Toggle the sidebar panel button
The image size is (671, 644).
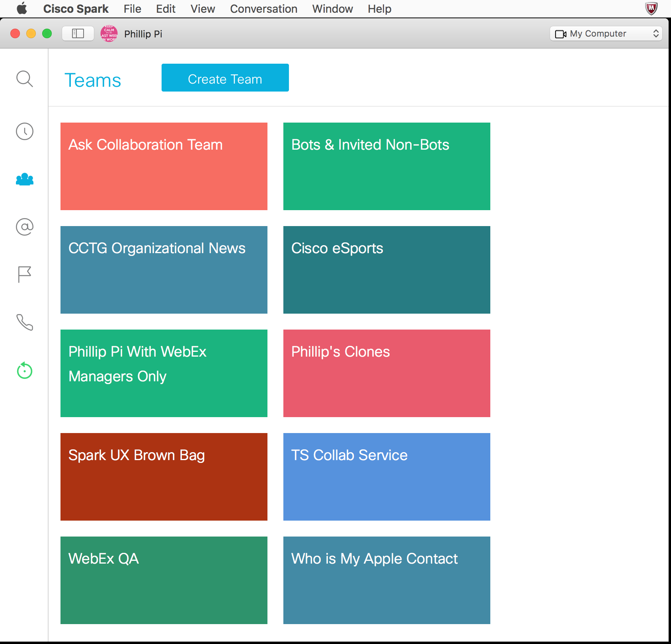point(78,34)
